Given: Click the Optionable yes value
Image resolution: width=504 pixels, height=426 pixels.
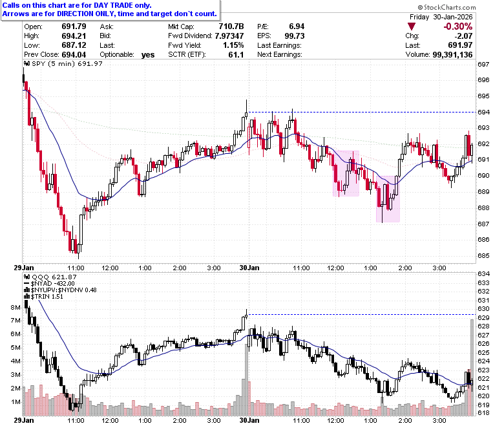Looking at the screenshot, I should (x=148, y=55).
